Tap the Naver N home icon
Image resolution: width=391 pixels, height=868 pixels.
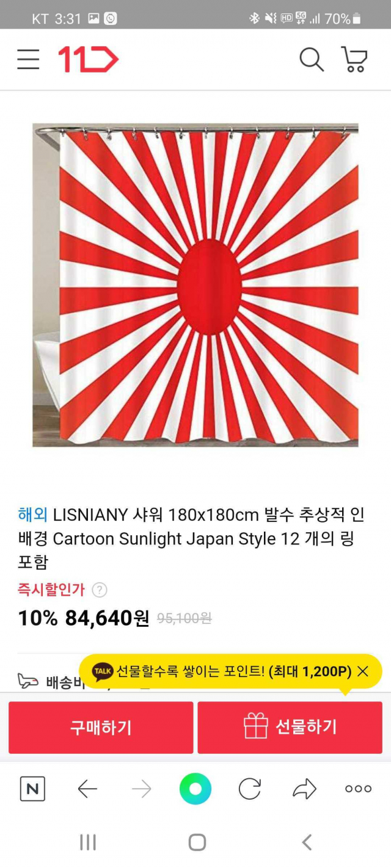(32, 789)
